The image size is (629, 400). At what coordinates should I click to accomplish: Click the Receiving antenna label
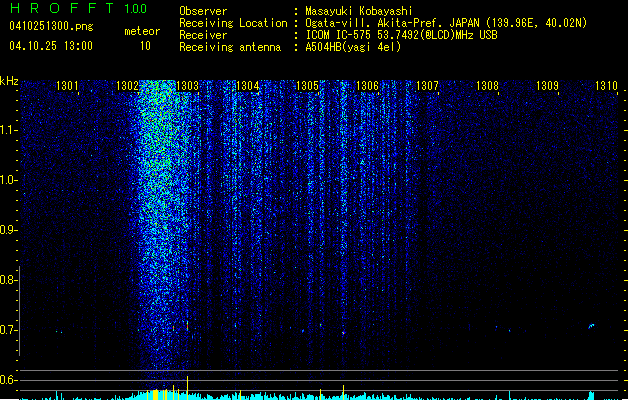pos(230,47)
